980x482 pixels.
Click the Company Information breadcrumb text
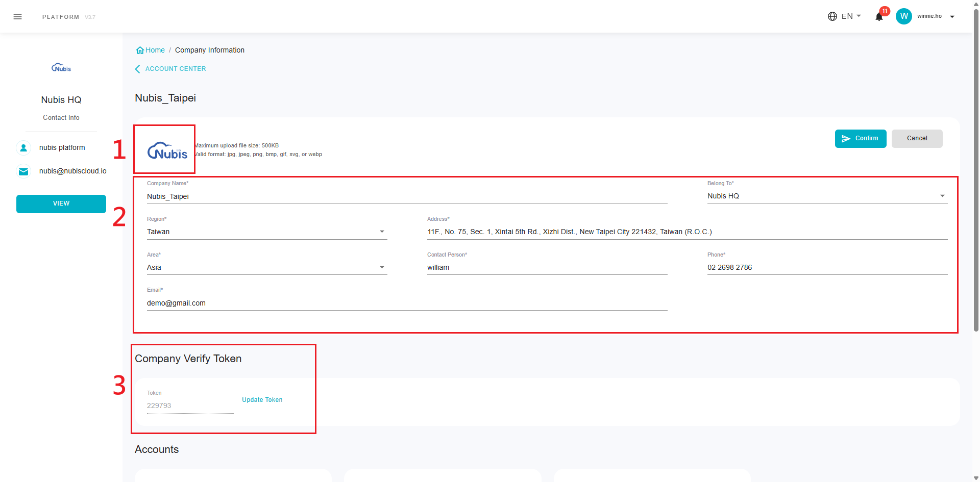210,50
